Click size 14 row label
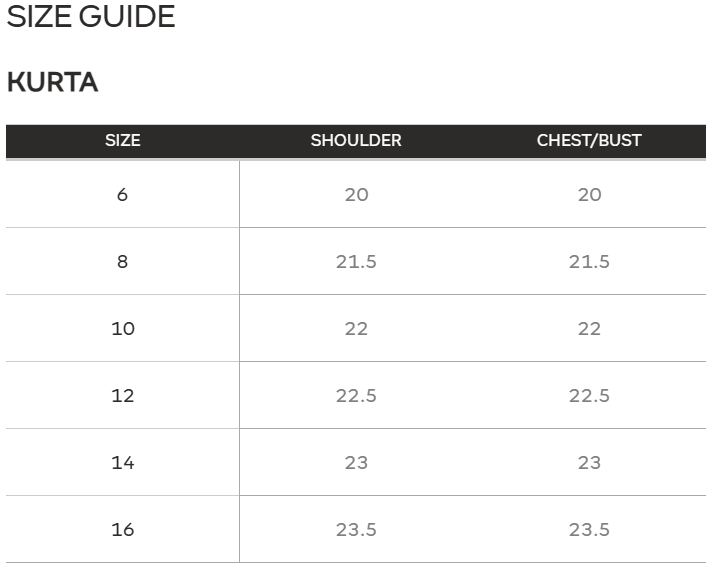The width and height of the screenshot is (720, 570). [123, 463]
